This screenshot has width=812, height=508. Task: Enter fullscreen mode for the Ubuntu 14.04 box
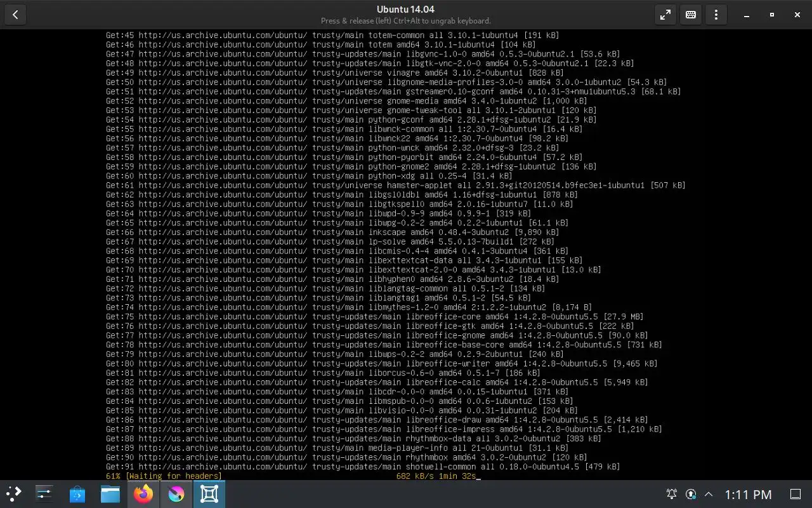(665, 15)
